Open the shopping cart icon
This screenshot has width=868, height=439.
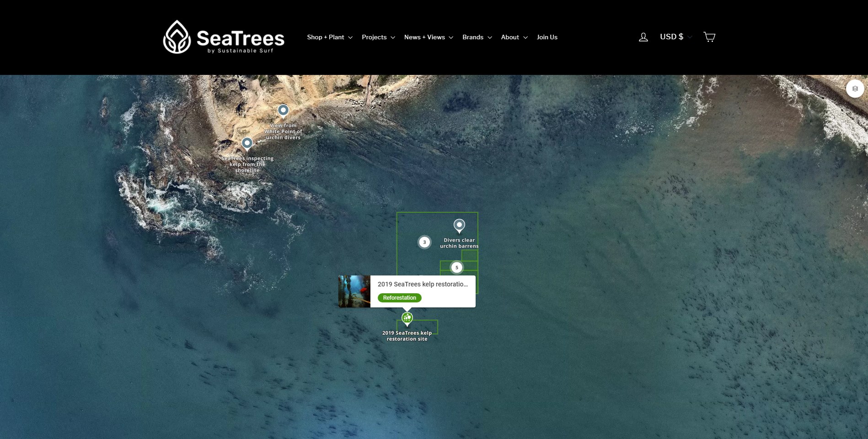(709, 37)
